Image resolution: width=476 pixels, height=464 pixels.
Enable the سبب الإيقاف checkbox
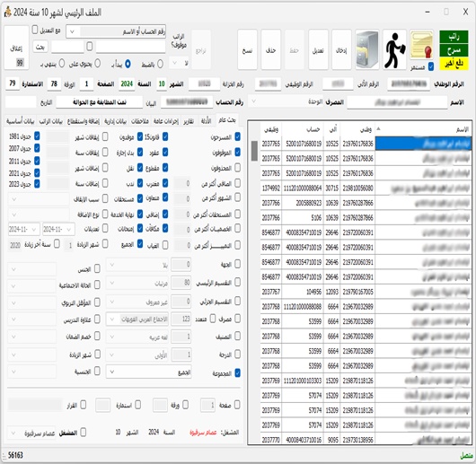105,198
